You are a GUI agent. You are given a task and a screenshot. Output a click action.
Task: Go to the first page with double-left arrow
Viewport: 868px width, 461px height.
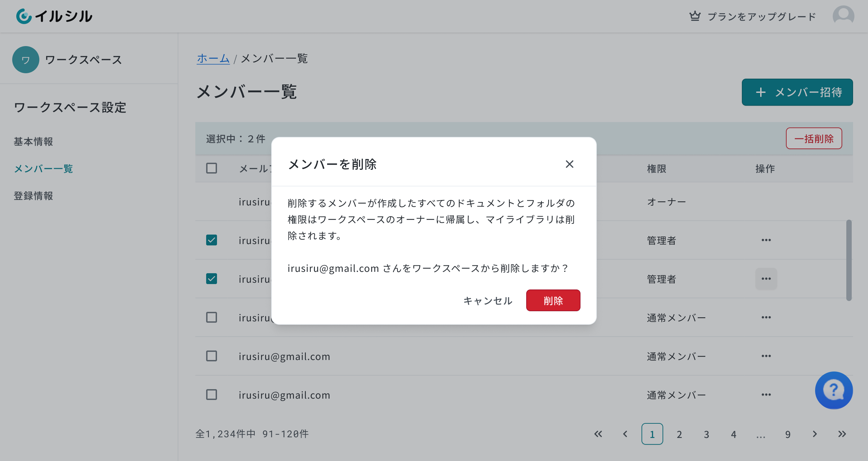pos(598,434)
